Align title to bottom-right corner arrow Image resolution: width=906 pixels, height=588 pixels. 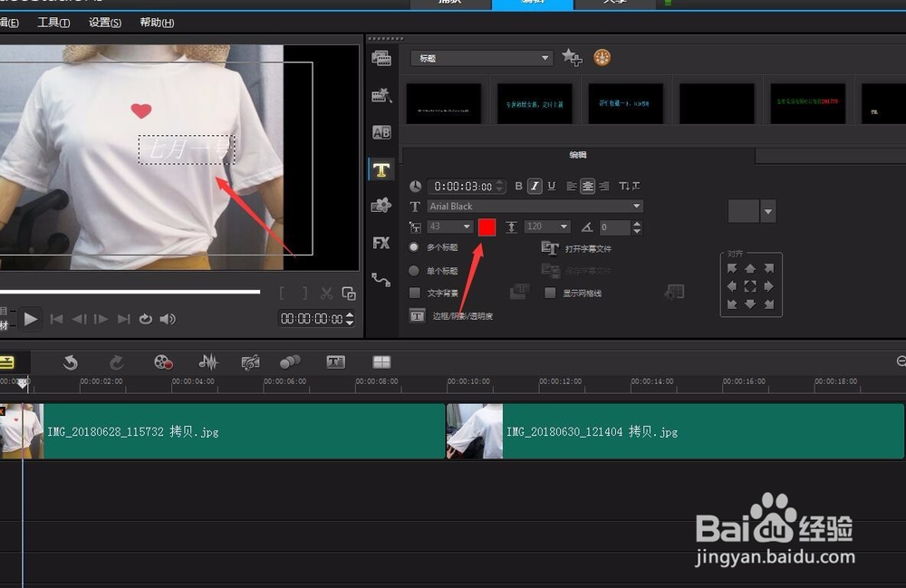[768, 304]
